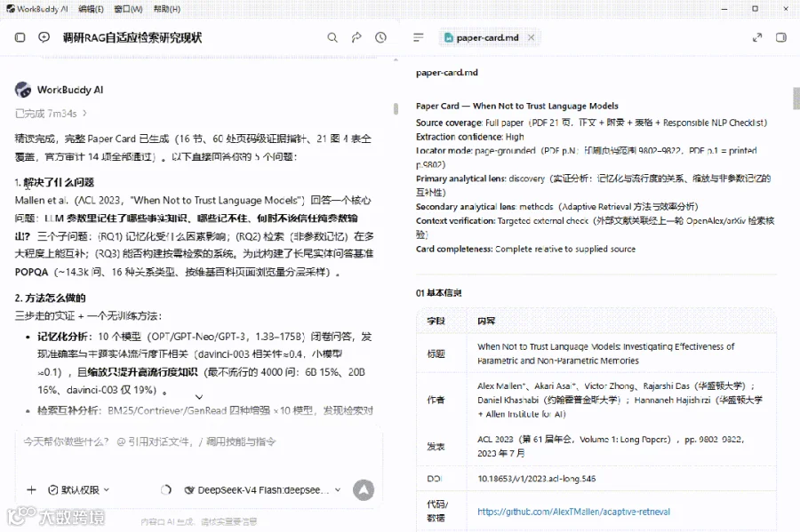
Task: Click the round send arrow button
Action: click(x=364, y=489)
